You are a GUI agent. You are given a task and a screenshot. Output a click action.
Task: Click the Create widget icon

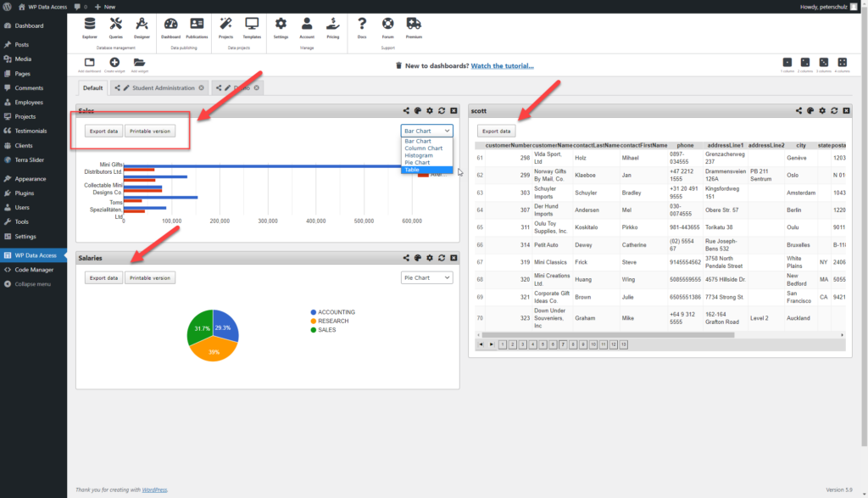tap(114, 63)
